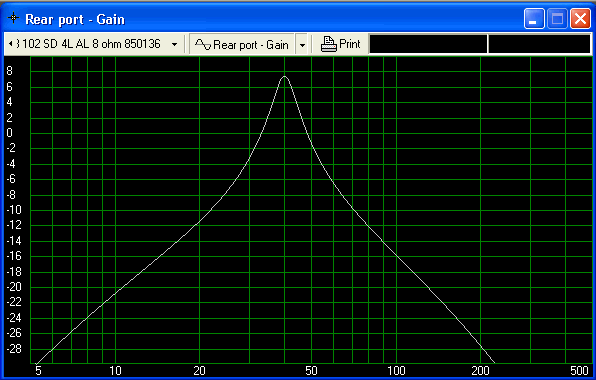Minimize the Rear port - Gain window
This screenshot has height=380, width=596.
[533, 19]
